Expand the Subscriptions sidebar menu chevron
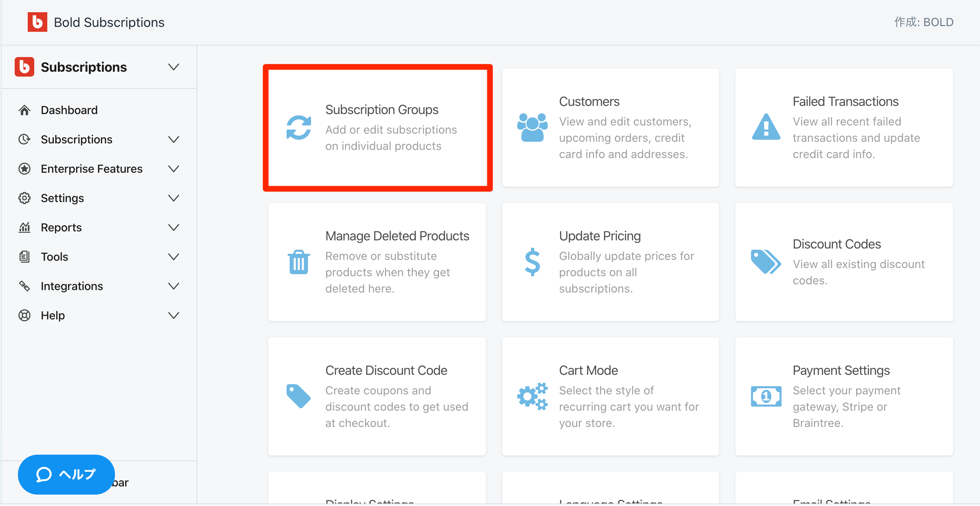This screenshot has width=980, height=506. pyautogui.click(x=174, y=139)
